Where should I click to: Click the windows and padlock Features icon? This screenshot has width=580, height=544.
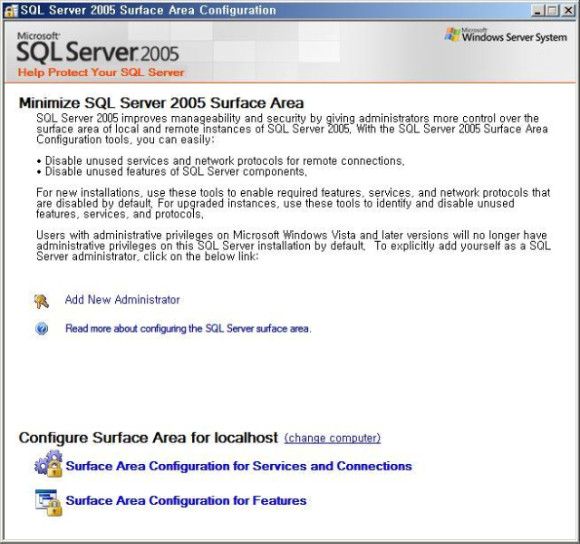tap(48, 502)
